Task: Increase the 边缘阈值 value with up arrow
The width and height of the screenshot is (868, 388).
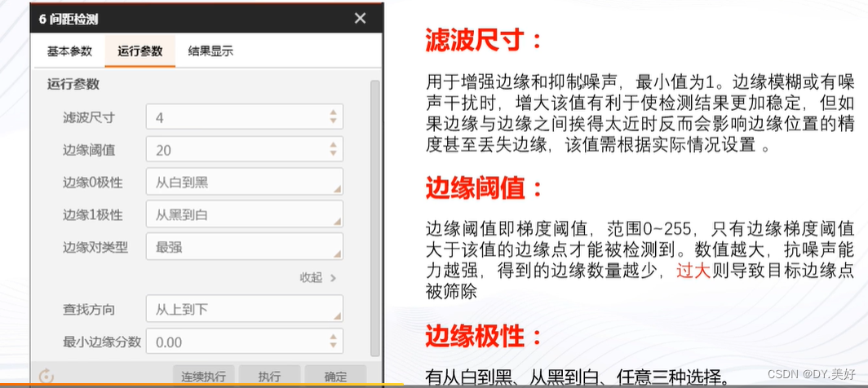Action: tap(333, 145)
